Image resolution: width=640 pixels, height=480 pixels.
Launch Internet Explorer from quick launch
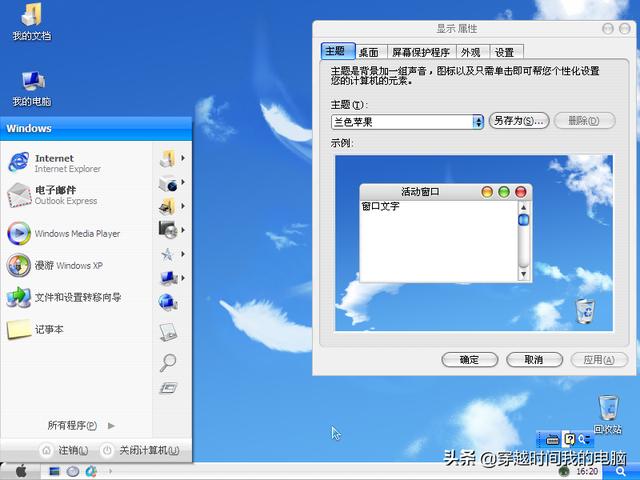pos(91,471)
